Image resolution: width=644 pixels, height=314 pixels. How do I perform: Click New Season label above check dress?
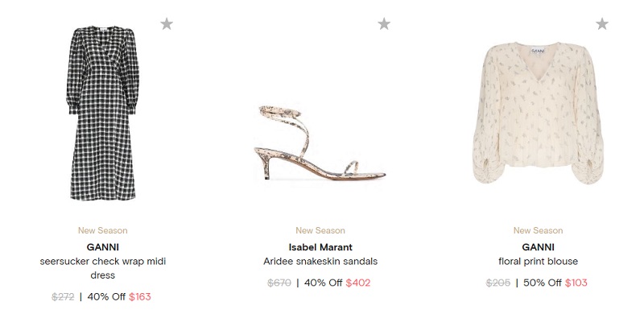(103, 230)
